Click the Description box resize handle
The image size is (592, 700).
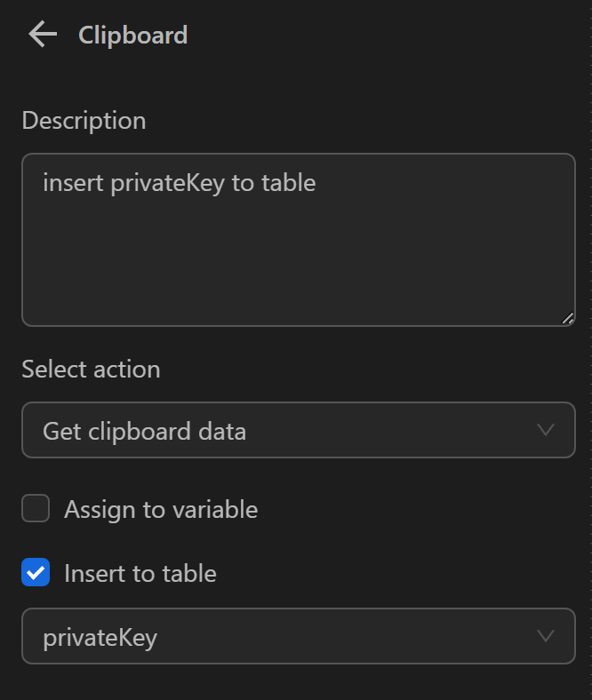point(567,318)
